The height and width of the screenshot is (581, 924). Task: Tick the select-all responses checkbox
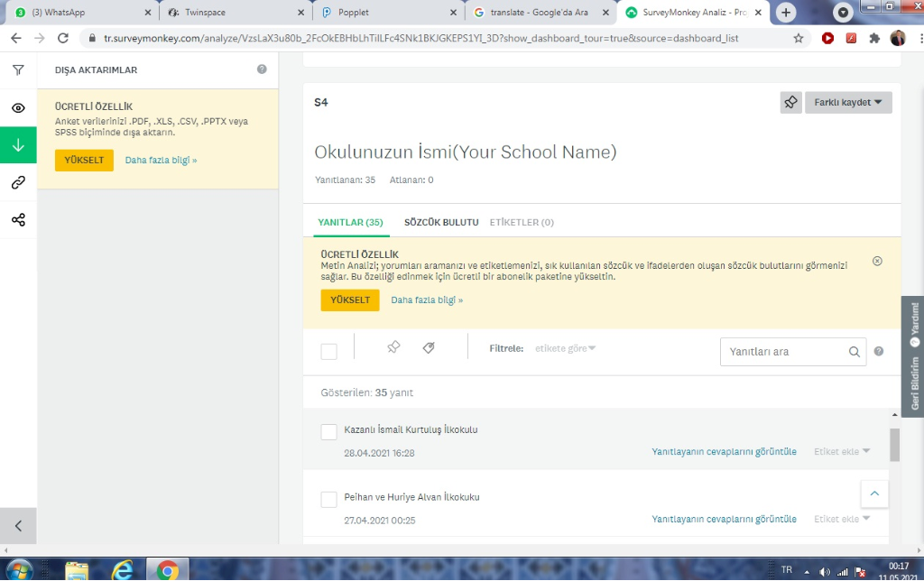(328, 351)
